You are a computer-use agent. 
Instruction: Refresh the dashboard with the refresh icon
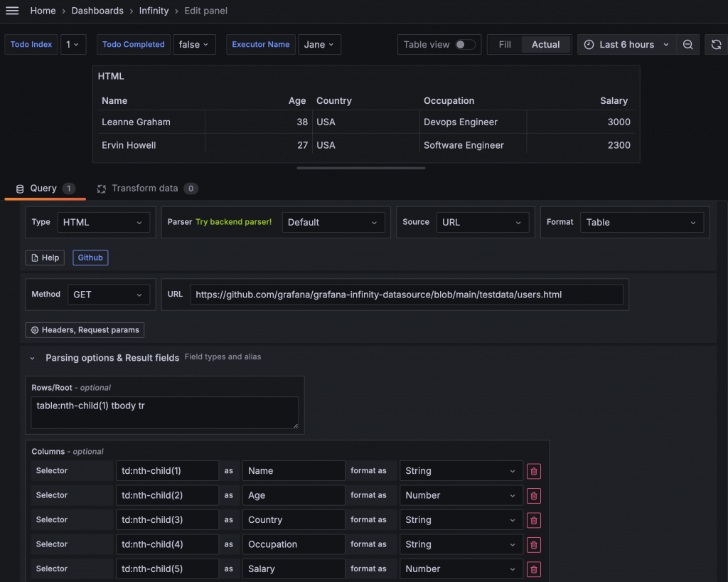click(716, 45)
